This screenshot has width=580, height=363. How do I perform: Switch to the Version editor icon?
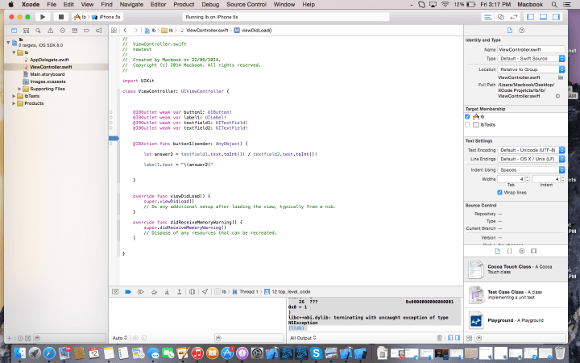(x=514, y=17)
